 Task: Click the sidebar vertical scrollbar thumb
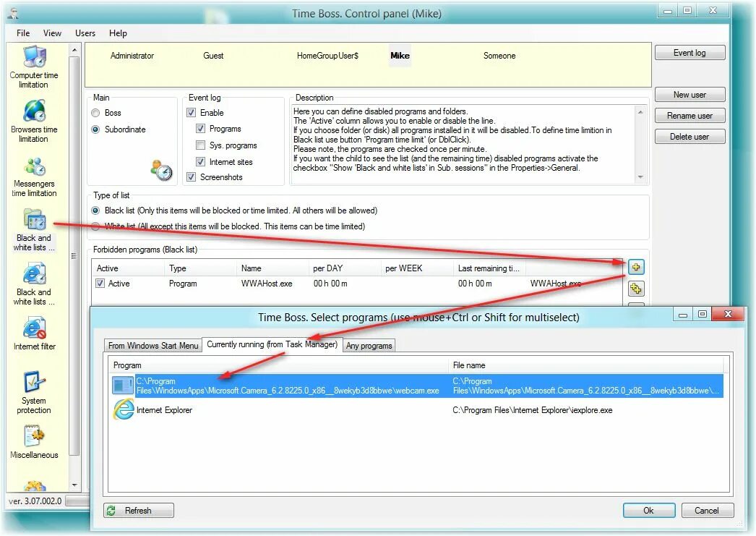point(74,255)
